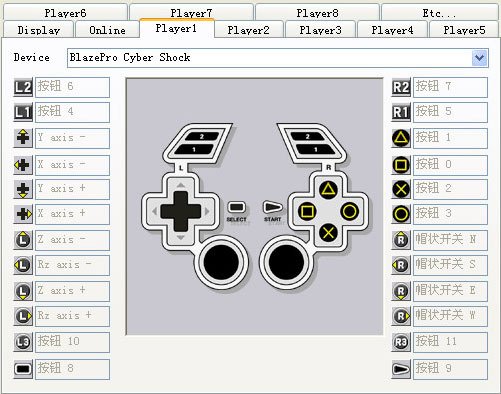Image resolution: width=501 pixels, height=394 pixels.
Task: Select the D-pad down icon
Action: [23, 189]
